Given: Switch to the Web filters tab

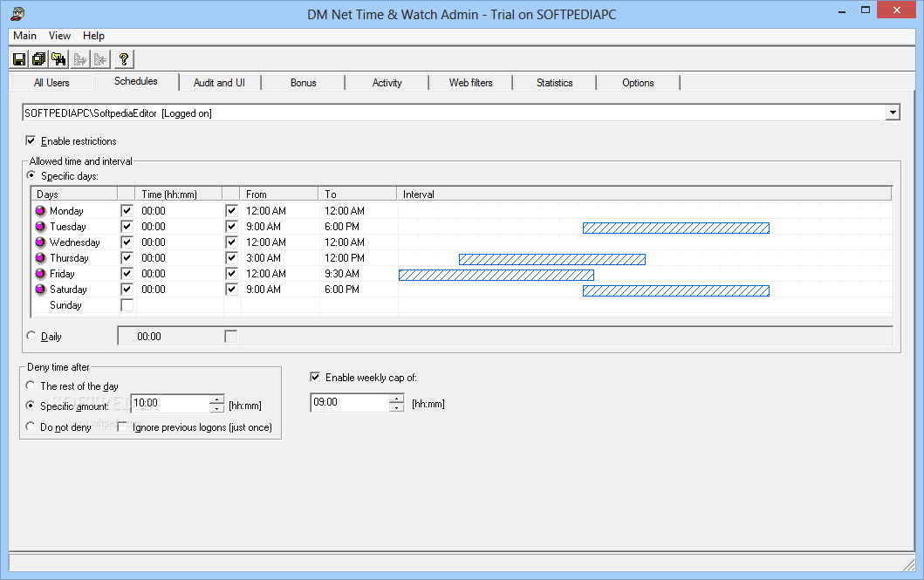Looking at the screenshot, I should click(x=471, y=83).
